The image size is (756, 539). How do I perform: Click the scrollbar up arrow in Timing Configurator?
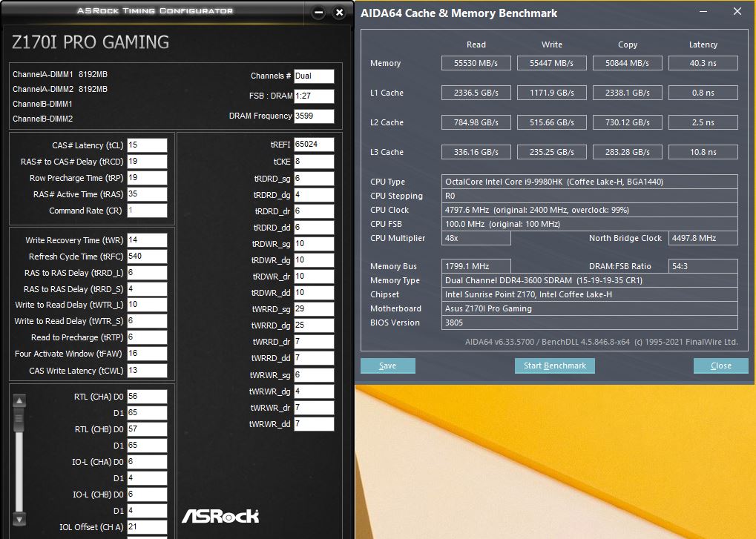[x=19, y=400]
